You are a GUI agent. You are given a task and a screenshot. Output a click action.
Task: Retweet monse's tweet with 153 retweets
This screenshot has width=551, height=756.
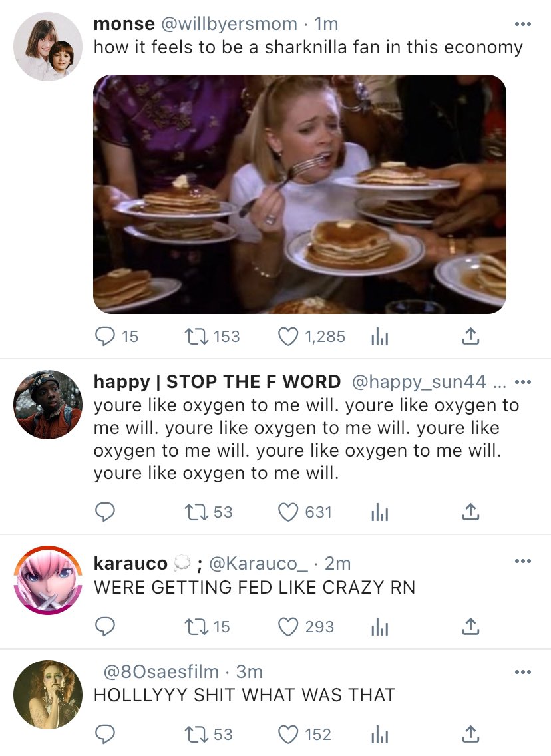195,337
